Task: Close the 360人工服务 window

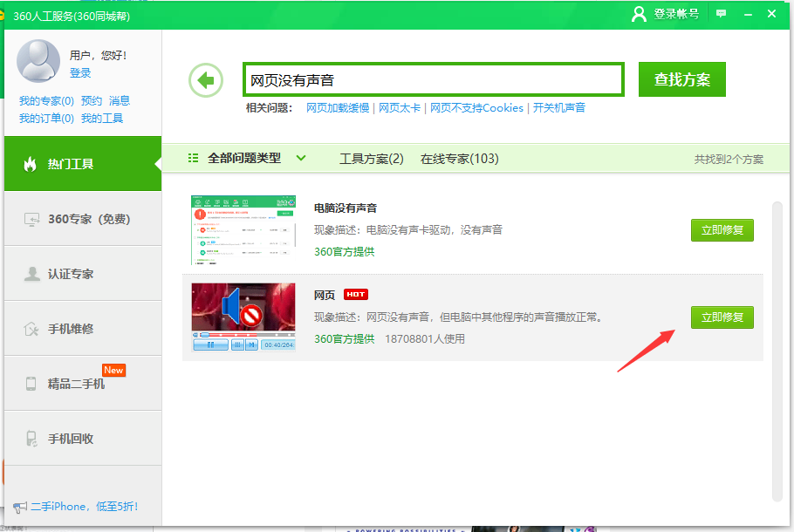Action: pos(771,14)
